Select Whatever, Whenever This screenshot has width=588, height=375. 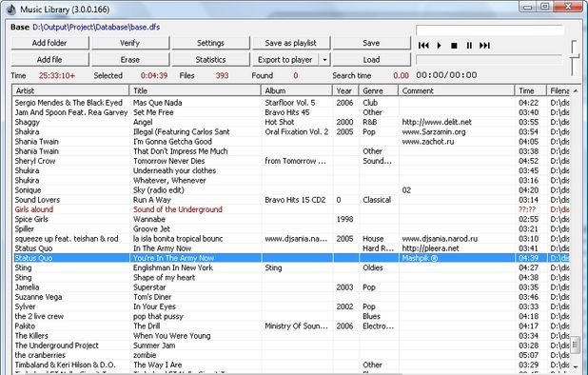tap(291, 181)
